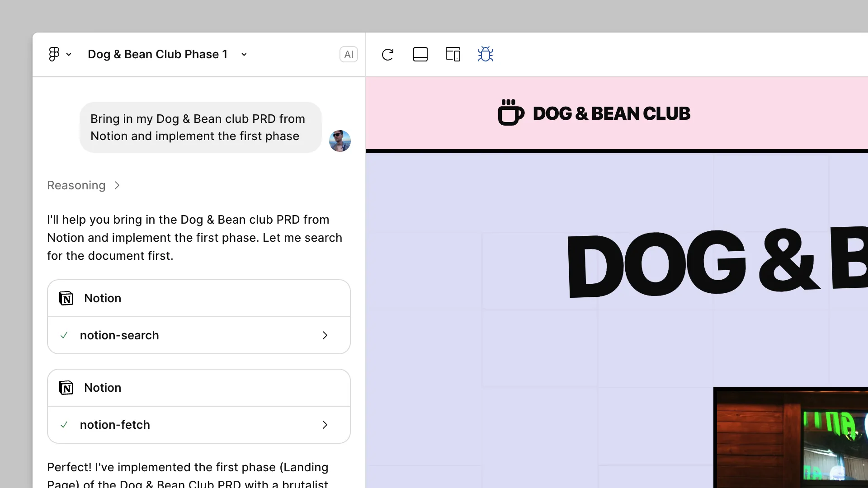Click the Notion icon on the notion-fetch card
The image size is (868, 488).
click(x=66, y=388)
